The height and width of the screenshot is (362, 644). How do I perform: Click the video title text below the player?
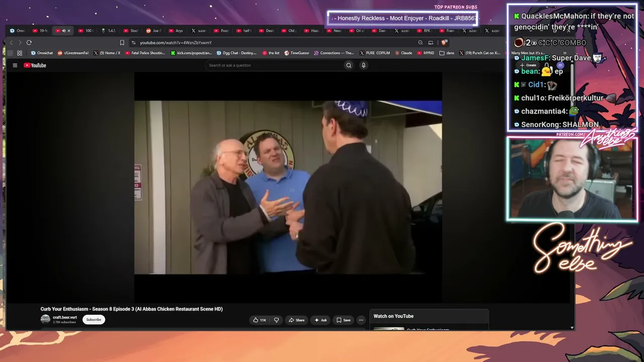click(x=132, y=309)
